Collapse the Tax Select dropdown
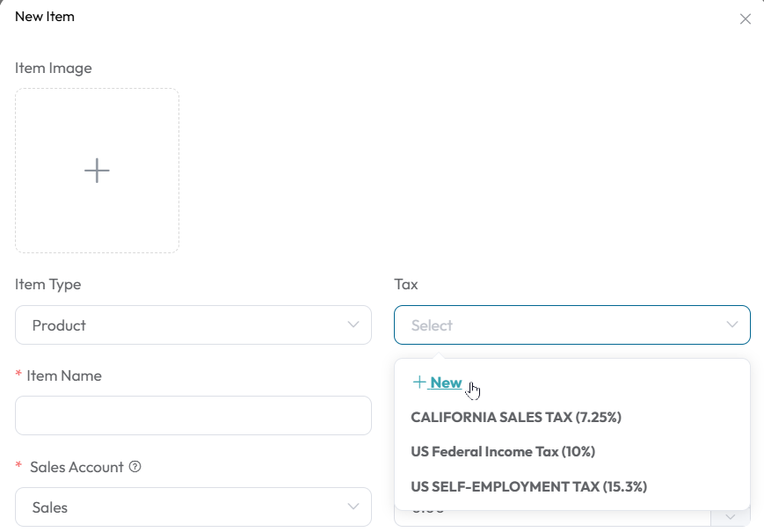764x532 pixels. coord(572,325)
